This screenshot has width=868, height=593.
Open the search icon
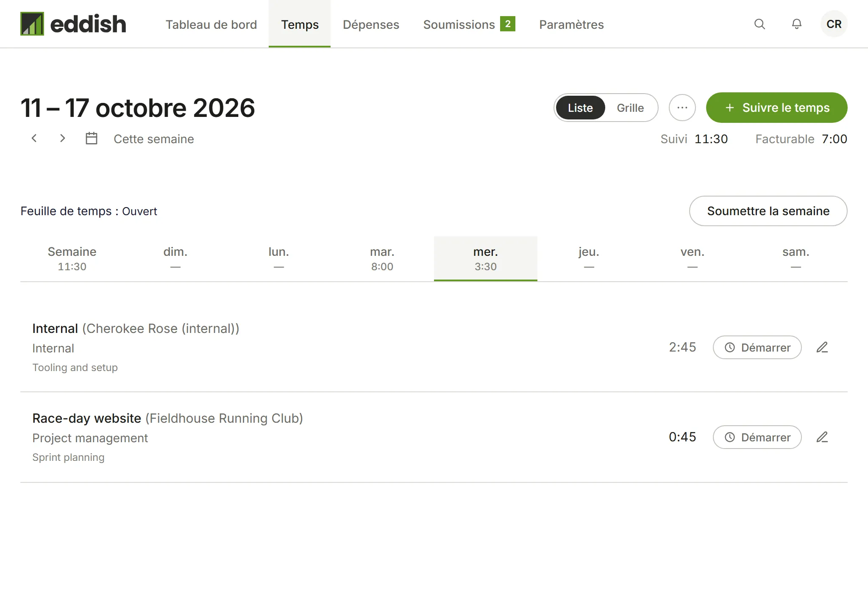pyautogui.click(x=759, y=24)
